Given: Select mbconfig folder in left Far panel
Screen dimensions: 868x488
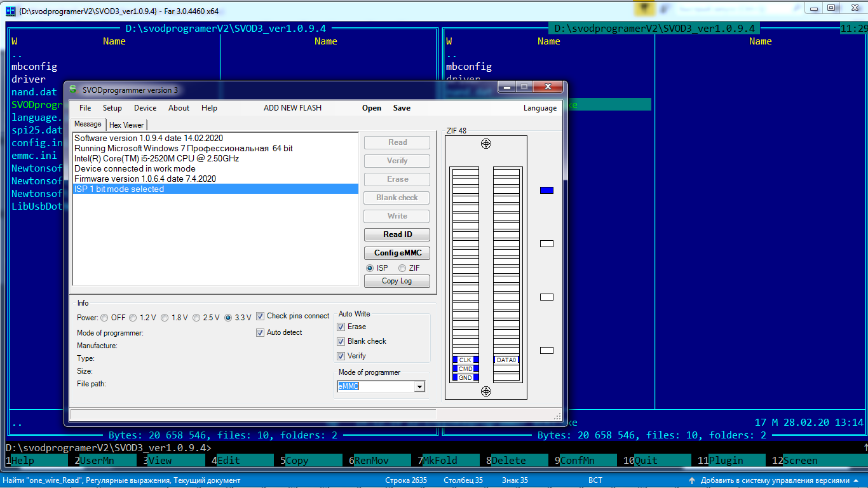Looking at the screenshot, I should [x=34, y=67].
